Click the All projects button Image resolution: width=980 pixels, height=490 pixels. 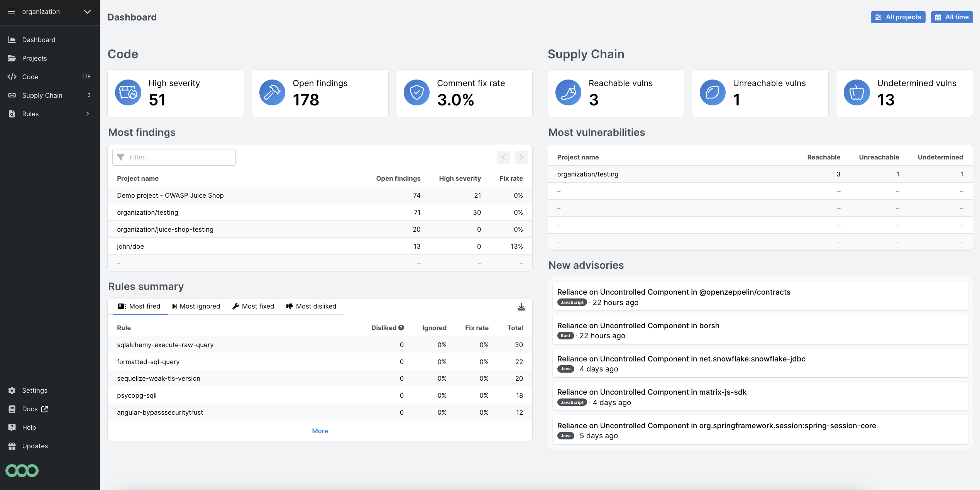pyautogui.click(x=898, y=17)
